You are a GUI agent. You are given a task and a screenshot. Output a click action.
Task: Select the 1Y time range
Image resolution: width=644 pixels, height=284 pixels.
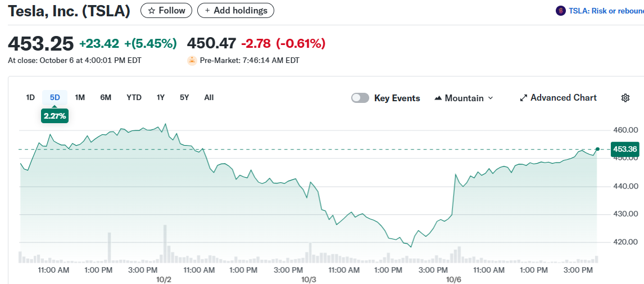161,97
